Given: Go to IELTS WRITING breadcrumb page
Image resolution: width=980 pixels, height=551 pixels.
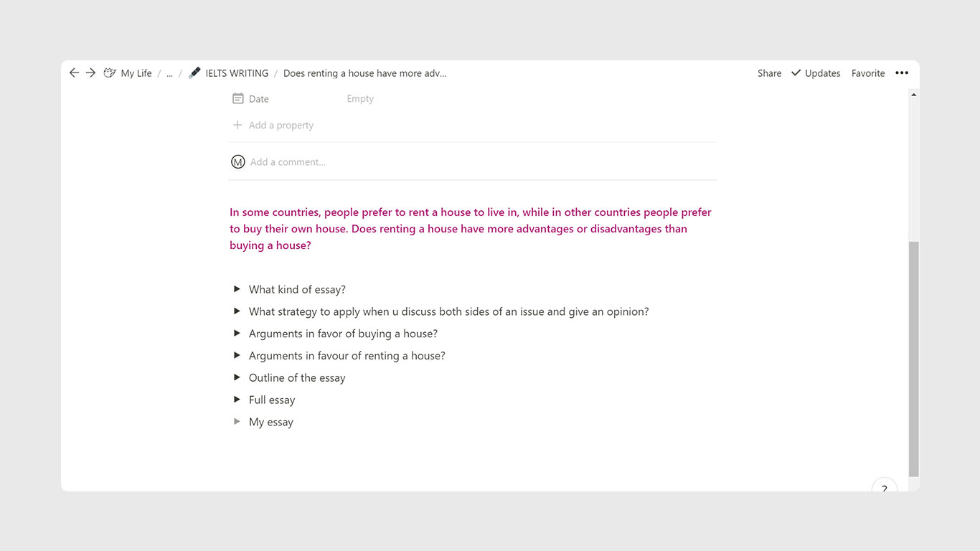Looking at the screenshot, I should pyautogui.click(x=237, y=73).
